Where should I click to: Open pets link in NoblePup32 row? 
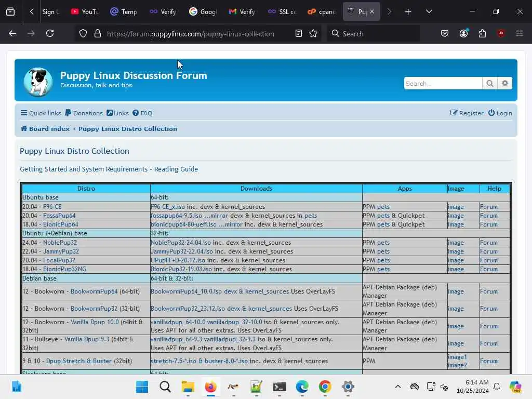(383, 243)
